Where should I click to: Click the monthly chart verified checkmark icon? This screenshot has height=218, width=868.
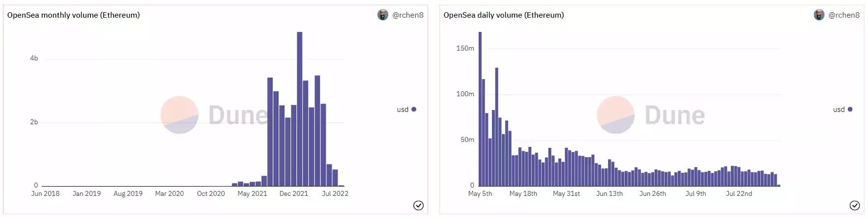click(x=418, y=205)
